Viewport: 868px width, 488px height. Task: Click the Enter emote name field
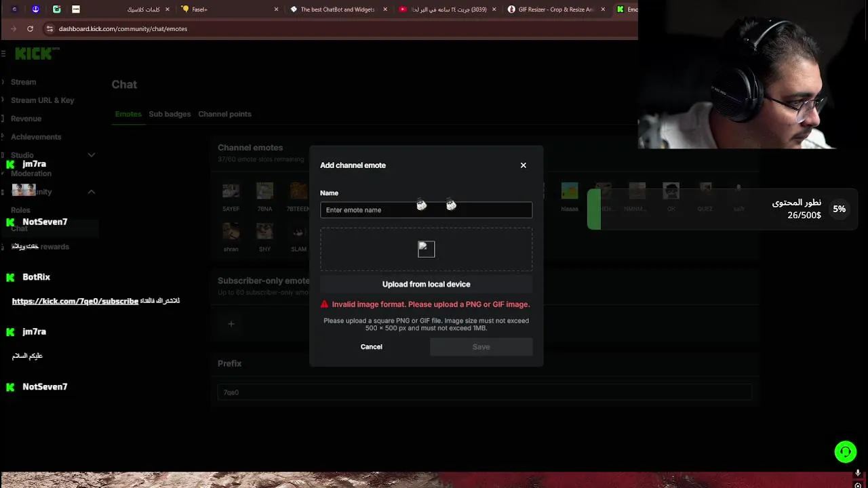click(426, 210)
